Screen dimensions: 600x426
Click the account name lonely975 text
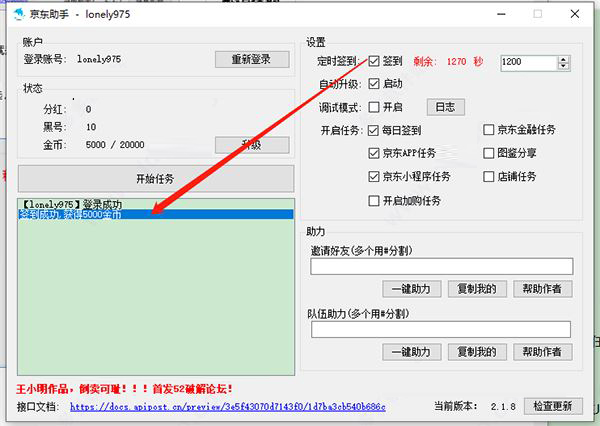click(99, 59)
